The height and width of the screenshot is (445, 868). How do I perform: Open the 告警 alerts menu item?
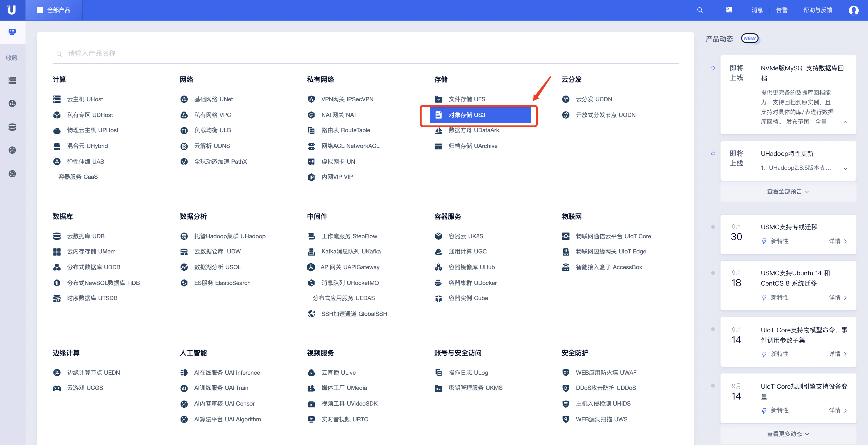pos(782,10)
